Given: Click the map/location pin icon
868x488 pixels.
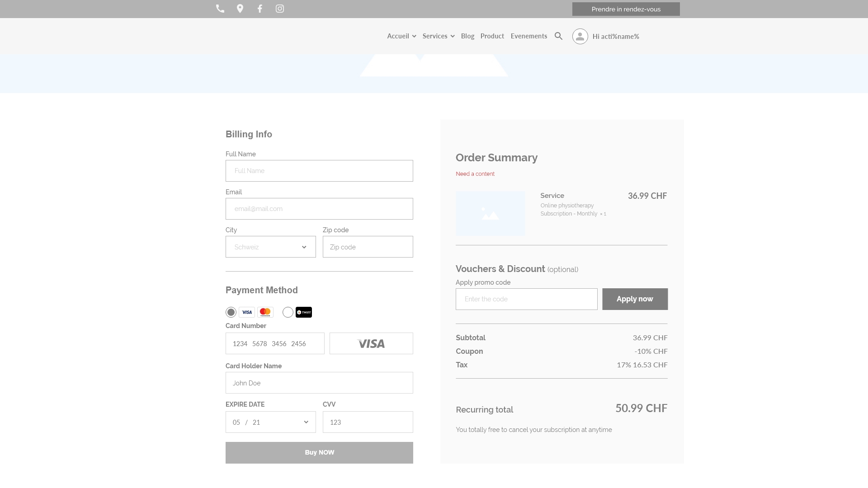Looking at the screenshot, I should (x=240, y=8).
